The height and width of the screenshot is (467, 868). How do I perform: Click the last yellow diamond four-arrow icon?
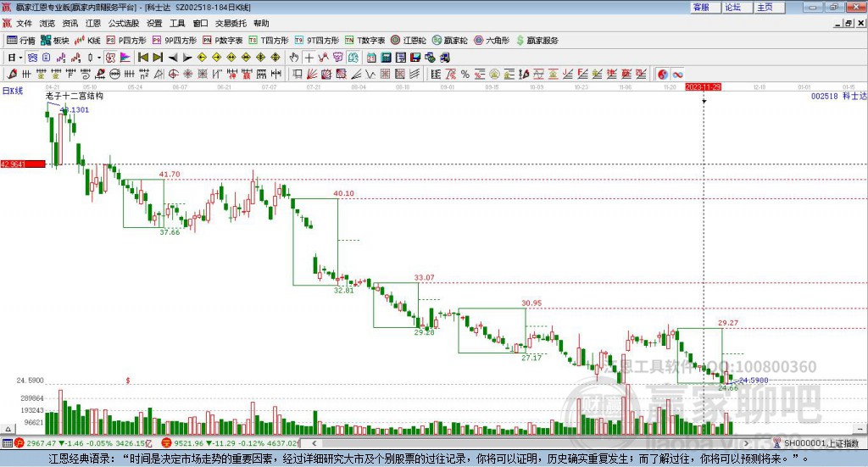[x=275, y=58]
